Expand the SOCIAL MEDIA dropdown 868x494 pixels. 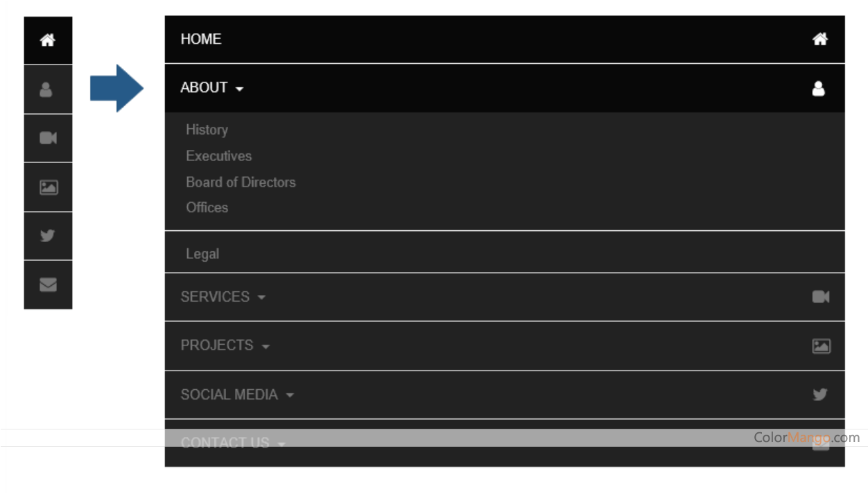point(289,395)
